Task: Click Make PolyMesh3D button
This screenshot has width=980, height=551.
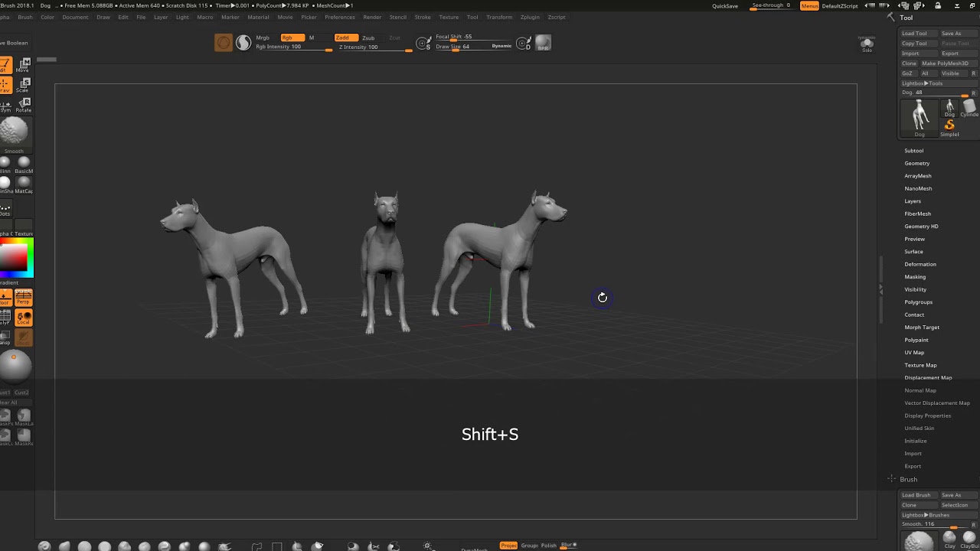Action: point(949,64)
